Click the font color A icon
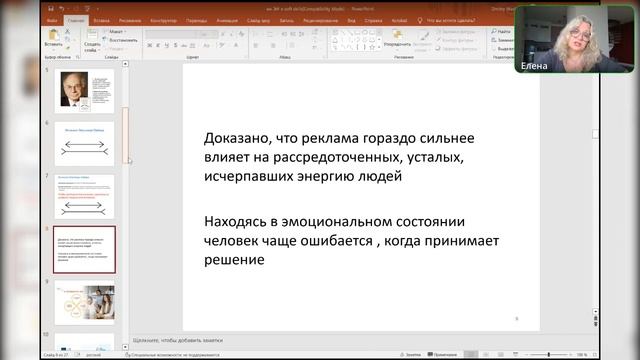The width and height of the screenshot is (640, 360). click(x=236, y=45)
